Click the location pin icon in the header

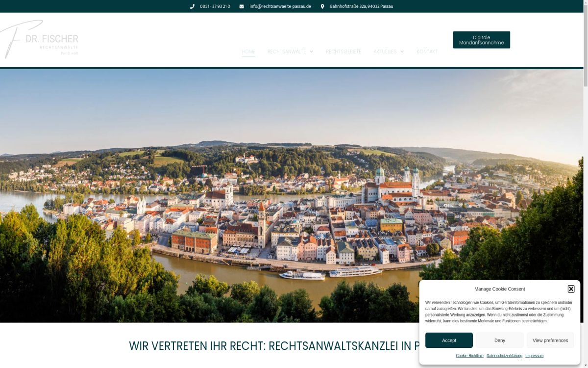click(322, 6)
